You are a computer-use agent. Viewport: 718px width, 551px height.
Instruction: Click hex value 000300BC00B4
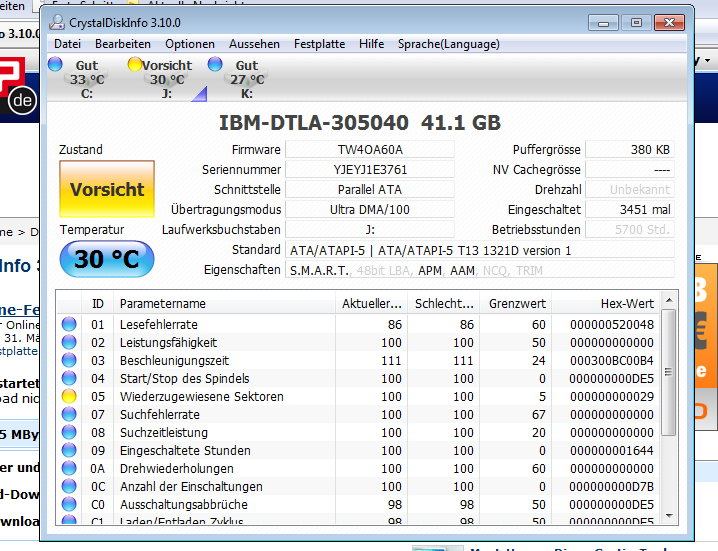tap(612, 361)
